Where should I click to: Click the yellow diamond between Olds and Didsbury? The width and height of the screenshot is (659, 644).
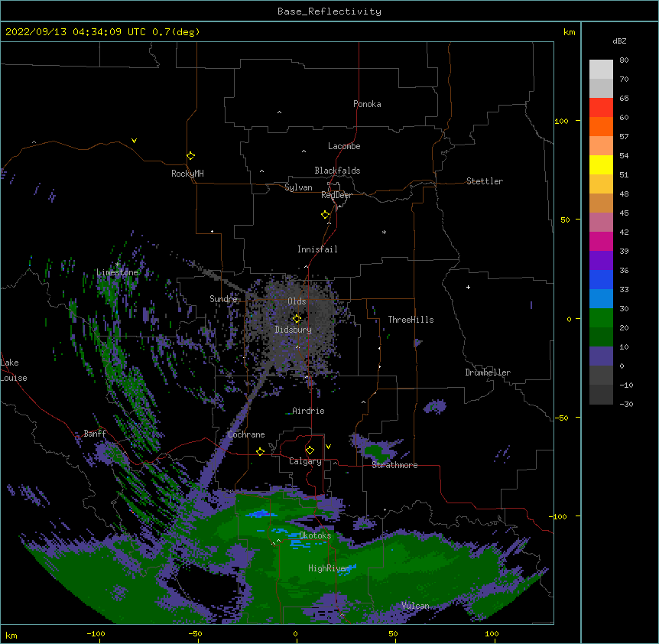click(297, 318)
